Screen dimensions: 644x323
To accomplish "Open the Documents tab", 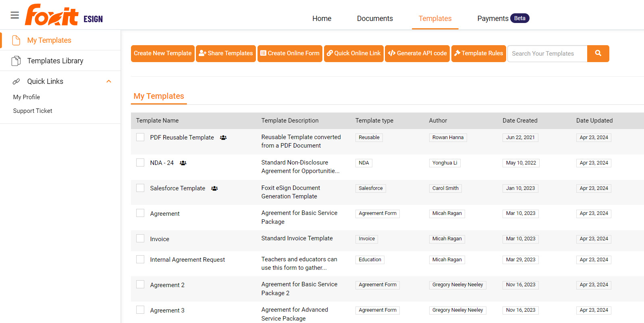I will 375,19.
